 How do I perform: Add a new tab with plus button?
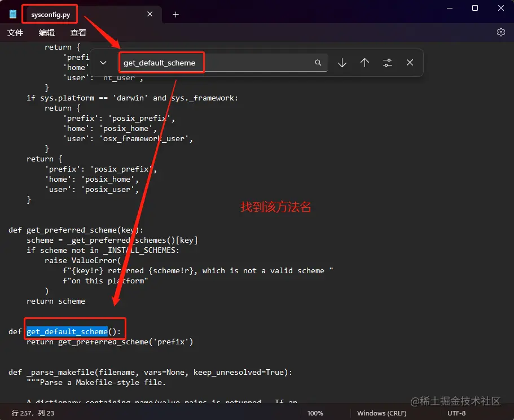click(175, 15)
